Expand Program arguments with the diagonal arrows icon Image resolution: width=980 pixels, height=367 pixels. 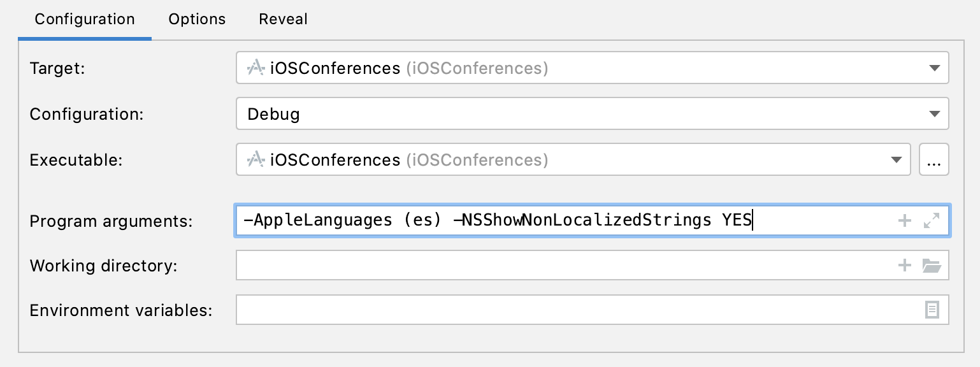click(x=932, y=220)
